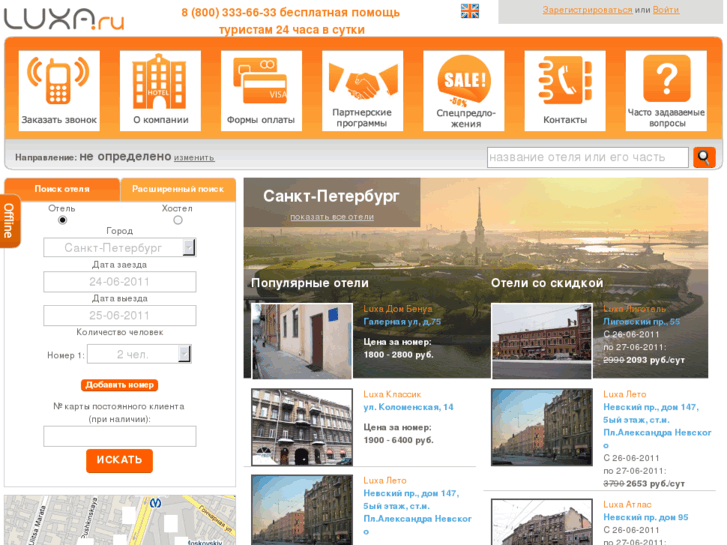Open 'Luxa Дом Бенуа' hotel title link
Viewport: 727px width, 545px height.
pyautogui.click(x=398, y=309)
